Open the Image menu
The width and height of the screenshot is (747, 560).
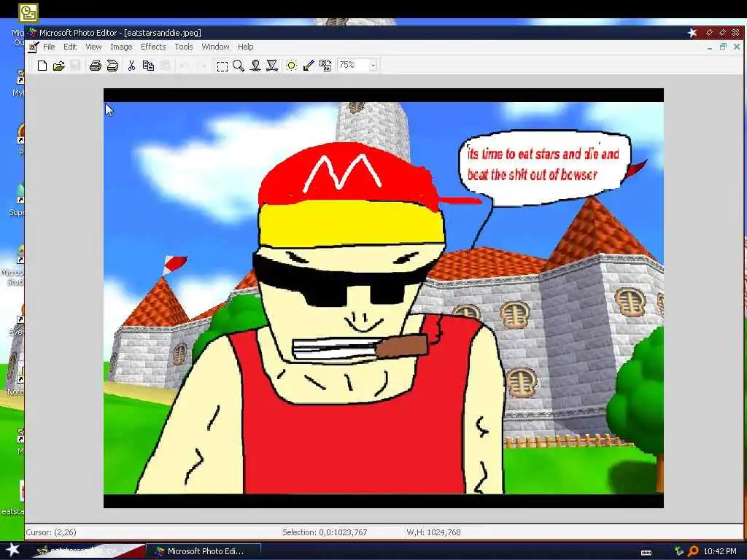121,47
